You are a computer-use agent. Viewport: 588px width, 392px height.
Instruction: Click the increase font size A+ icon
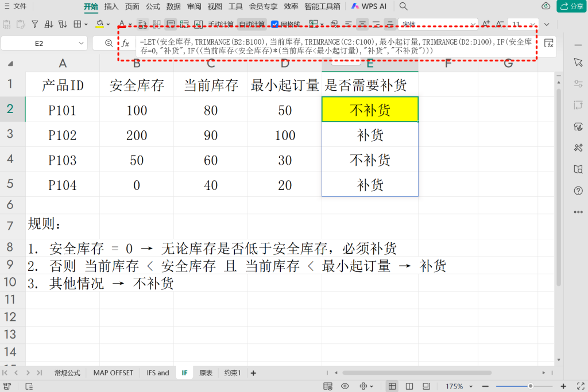point(486,24)
